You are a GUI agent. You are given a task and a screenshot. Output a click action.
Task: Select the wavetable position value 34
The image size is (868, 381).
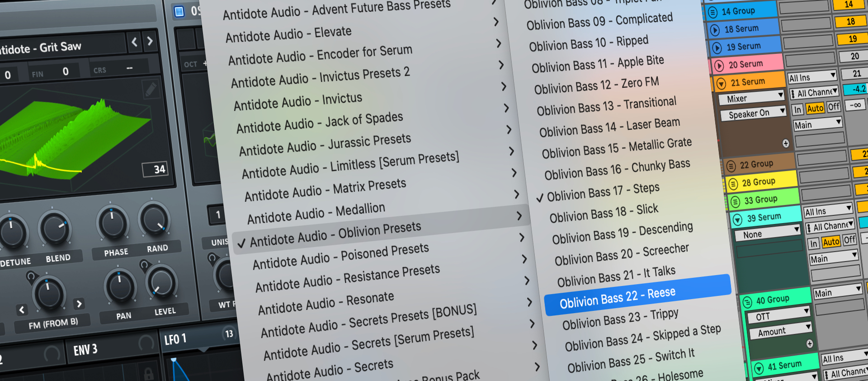point(155,170)
